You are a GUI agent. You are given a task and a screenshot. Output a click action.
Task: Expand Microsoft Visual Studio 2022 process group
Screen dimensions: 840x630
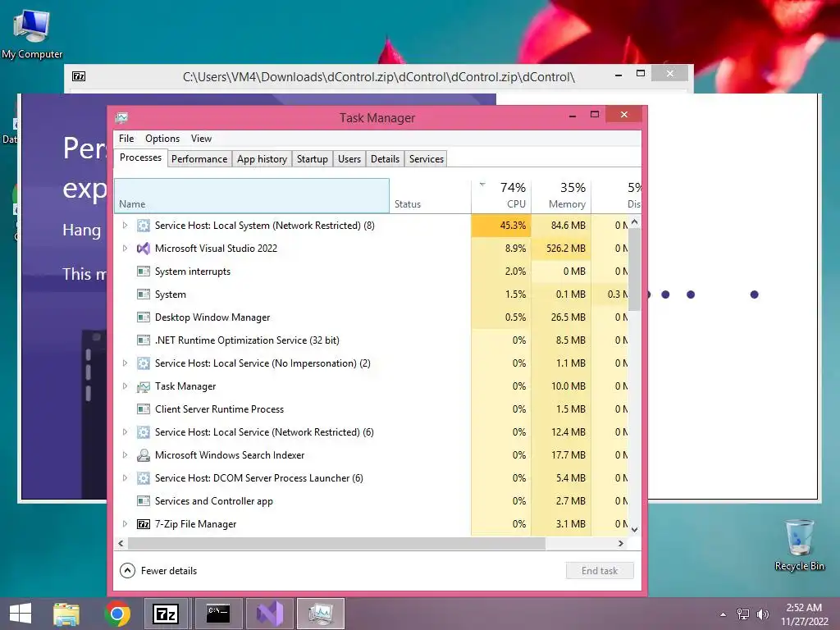tap(125, 249)
